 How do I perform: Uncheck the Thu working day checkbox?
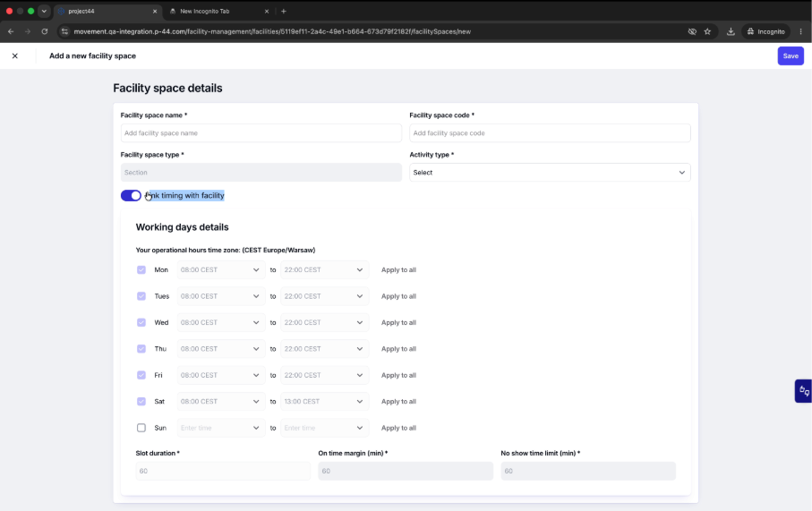(141, 349)
